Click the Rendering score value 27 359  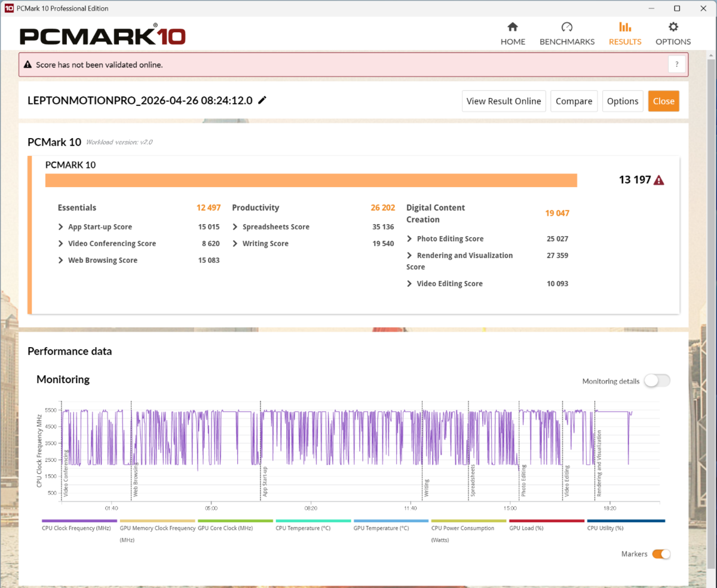(557, 256)
